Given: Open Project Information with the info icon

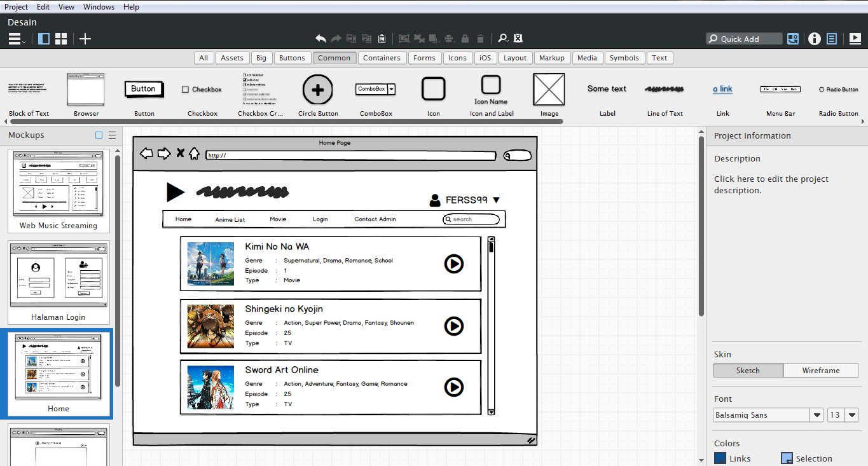Looking at the screenshot, I should pyautogui.click(x=815, y=38).
